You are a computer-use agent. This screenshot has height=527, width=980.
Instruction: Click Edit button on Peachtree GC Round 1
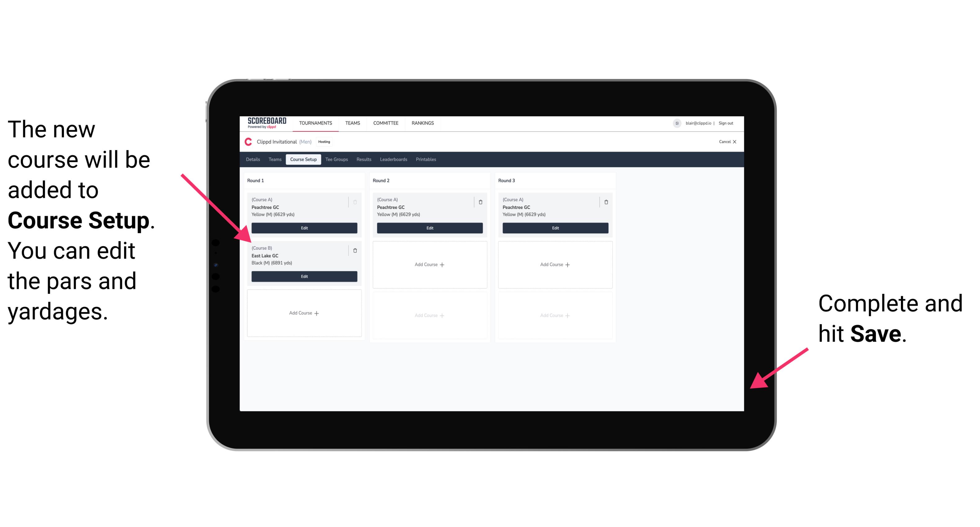click(x=304, y=228)
